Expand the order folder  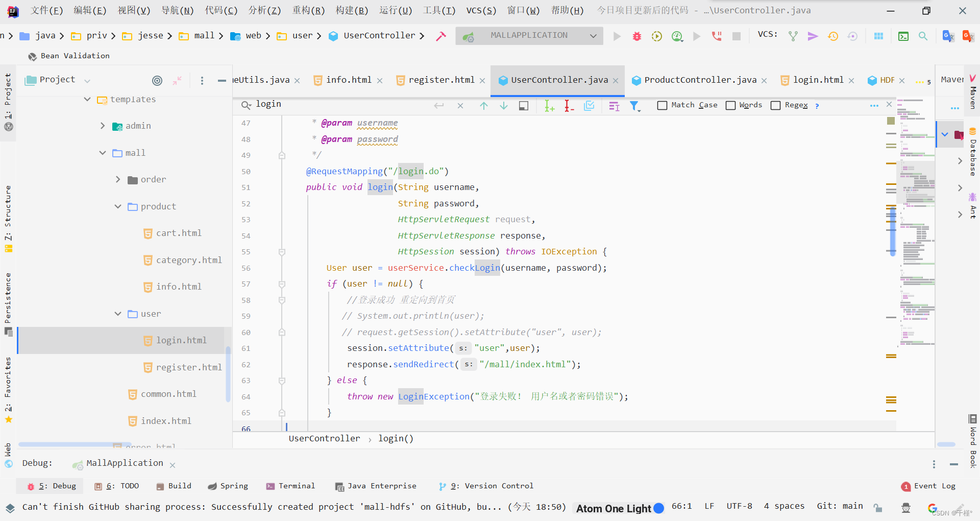(118, 179)
